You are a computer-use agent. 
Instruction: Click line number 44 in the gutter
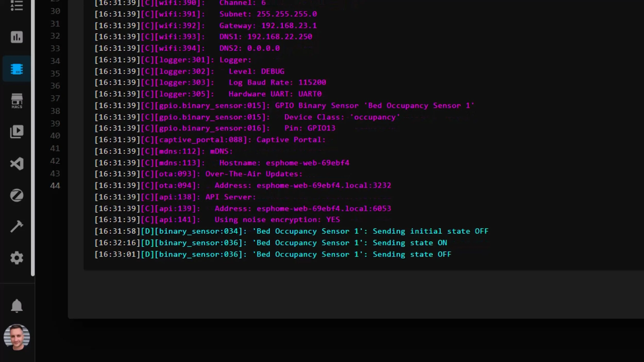point(55,186)
